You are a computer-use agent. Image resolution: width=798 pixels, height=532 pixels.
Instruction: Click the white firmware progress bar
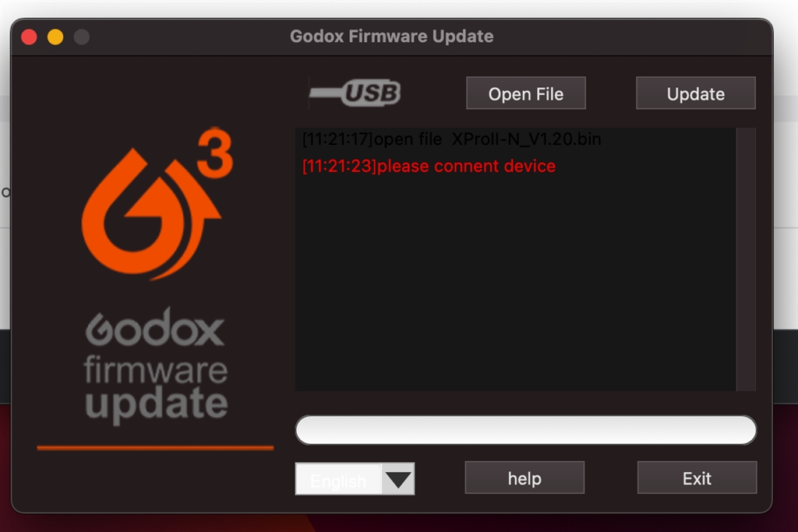[526, 430]
